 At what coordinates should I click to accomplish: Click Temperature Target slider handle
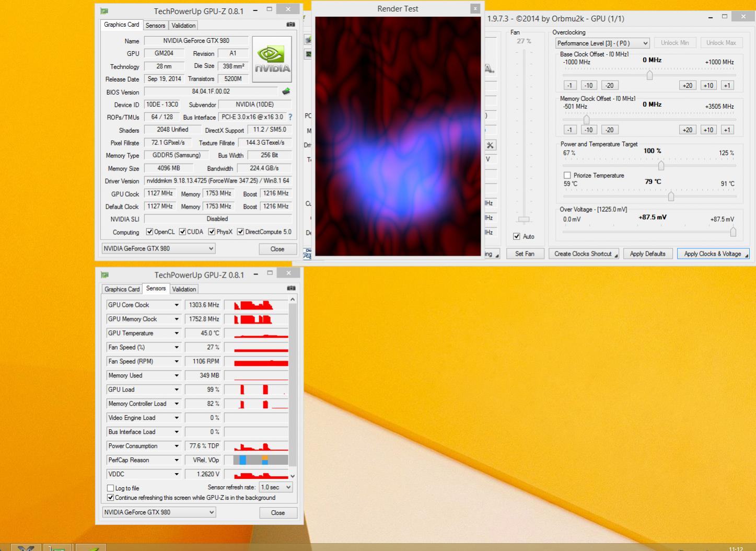pos(671,196)
